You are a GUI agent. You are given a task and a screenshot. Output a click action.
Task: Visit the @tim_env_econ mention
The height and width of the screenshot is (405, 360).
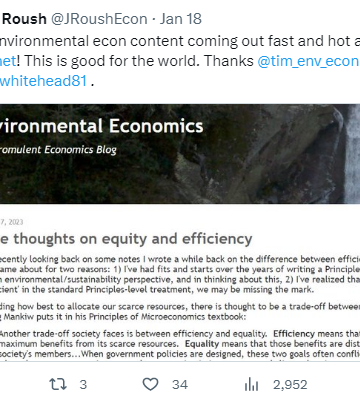tap(308, 61)
